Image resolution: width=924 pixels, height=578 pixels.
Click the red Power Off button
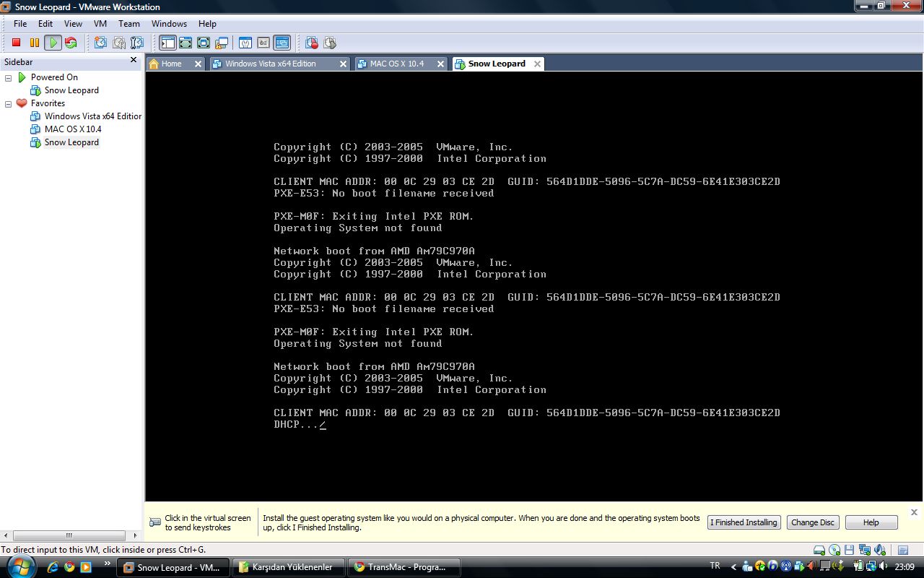coord(16,43)
